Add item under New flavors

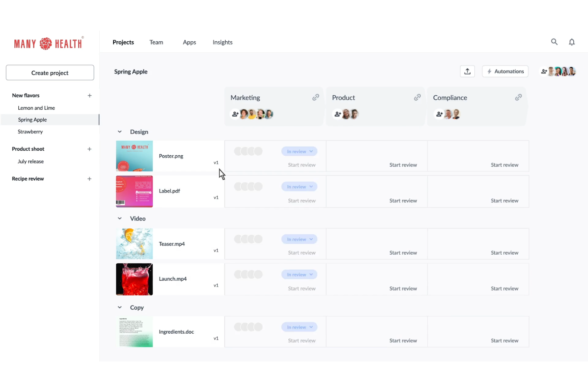(90, 96)
